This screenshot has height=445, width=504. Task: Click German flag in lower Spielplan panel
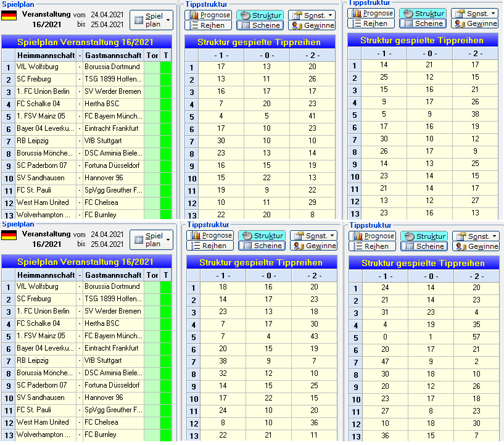click(x=9, y=235)
